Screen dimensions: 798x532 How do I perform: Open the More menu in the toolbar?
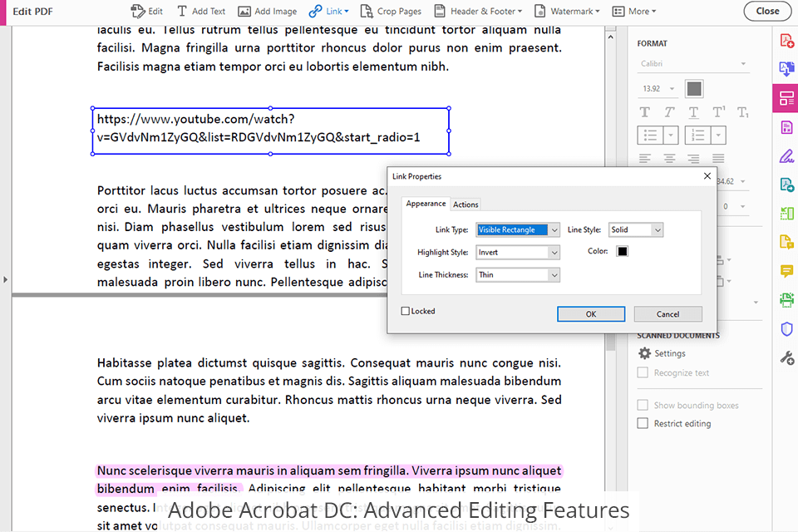[x=634, y=11]
